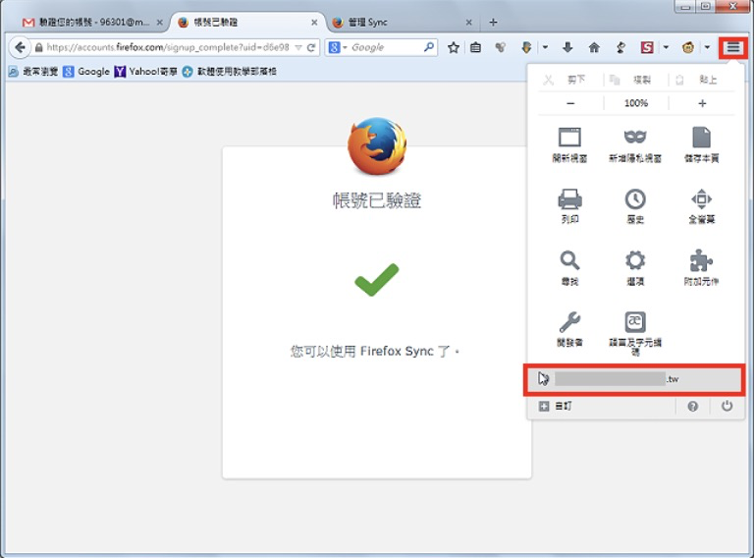Viewport: 756px width, 558px height.
Task: Go to the home page icon
Action: coord(594,47)
